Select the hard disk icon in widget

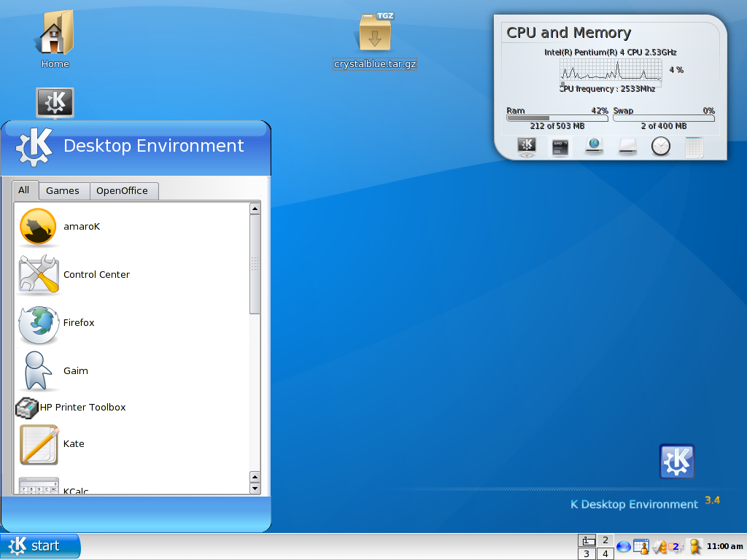(627, 147)
